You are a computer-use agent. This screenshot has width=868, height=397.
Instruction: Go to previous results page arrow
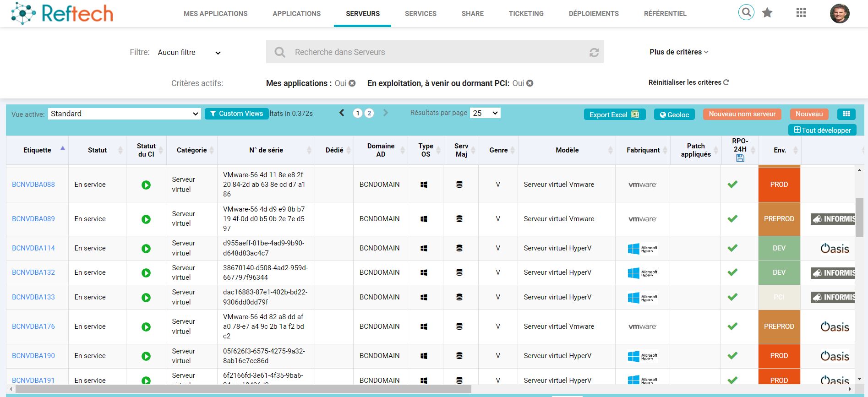click(x=342, y=113)
